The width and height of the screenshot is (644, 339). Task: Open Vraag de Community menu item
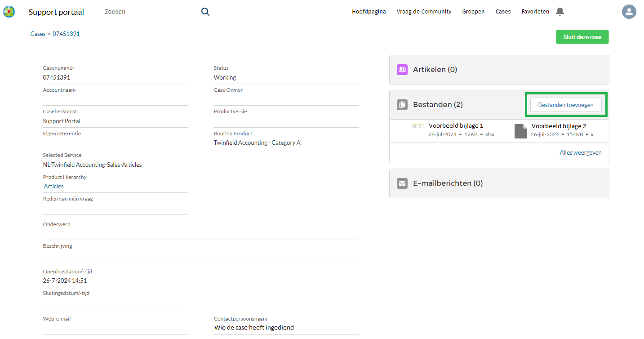point(424,12)
